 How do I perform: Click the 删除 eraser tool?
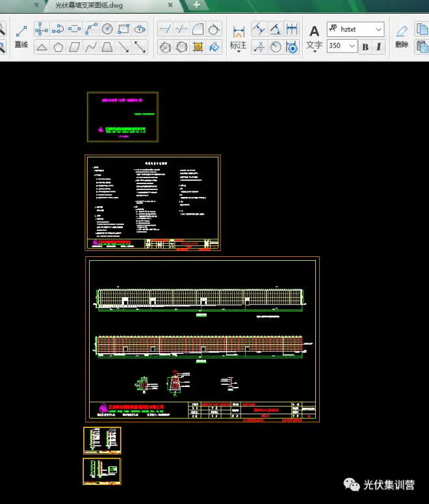click(402, 36)
